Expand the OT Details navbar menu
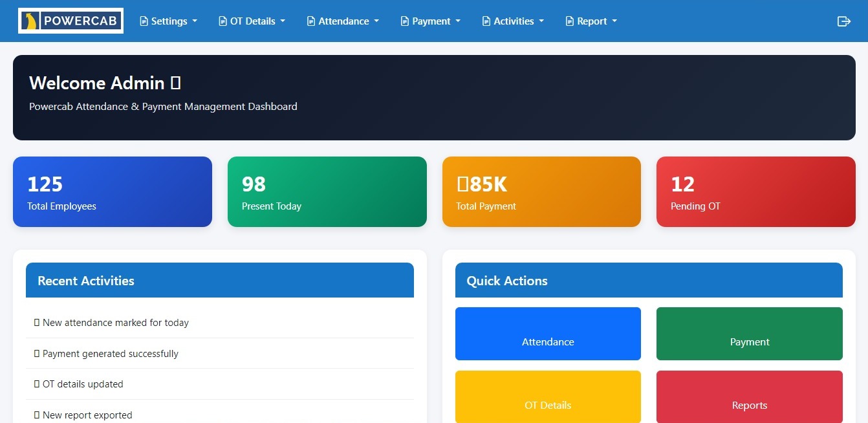Image resolution: width=868 pixels, height=423 pixels. click(252, 21)
